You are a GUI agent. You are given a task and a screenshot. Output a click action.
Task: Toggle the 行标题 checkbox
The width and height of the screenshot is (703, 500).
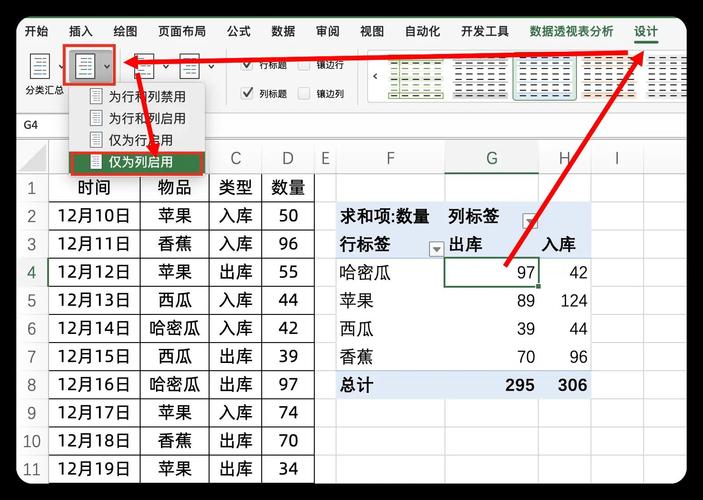[248, 64]
